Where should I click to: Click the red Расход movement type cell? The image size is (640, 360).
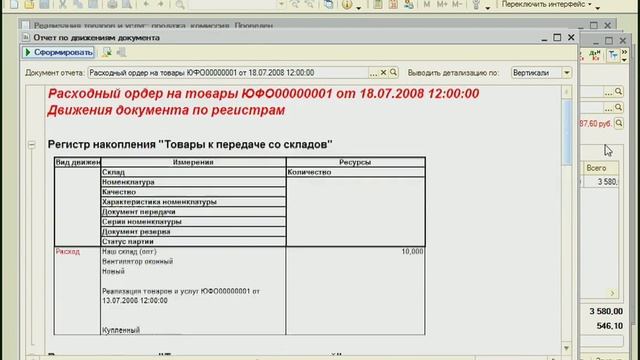68,251
